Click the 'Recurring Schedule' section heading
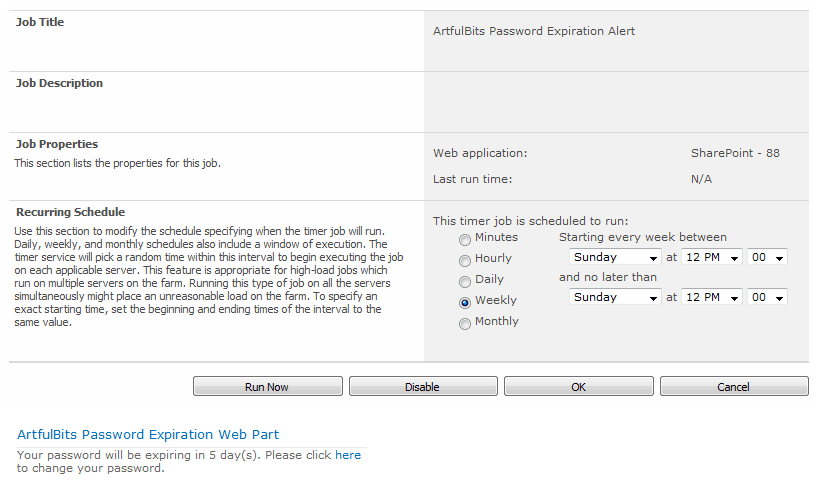Image resolution: width=822 pixels, height=488 pixels. 70,212
